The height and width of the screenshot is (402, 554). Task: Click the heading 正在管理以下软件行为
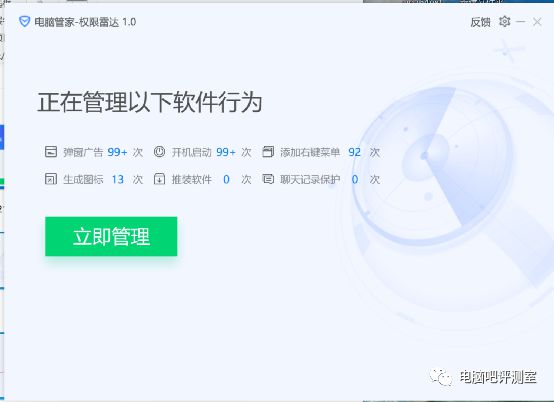coord(149,102)
